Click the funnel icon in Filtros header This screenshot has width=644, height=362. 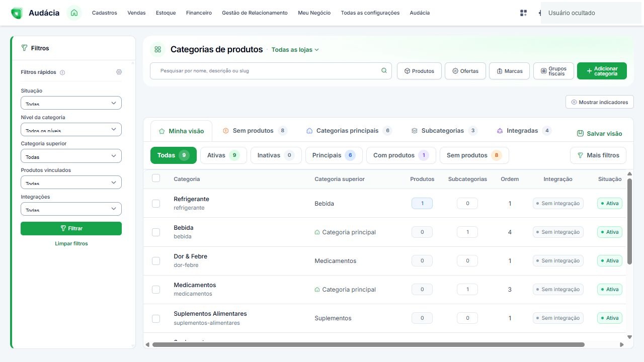(x=24, y=48)
